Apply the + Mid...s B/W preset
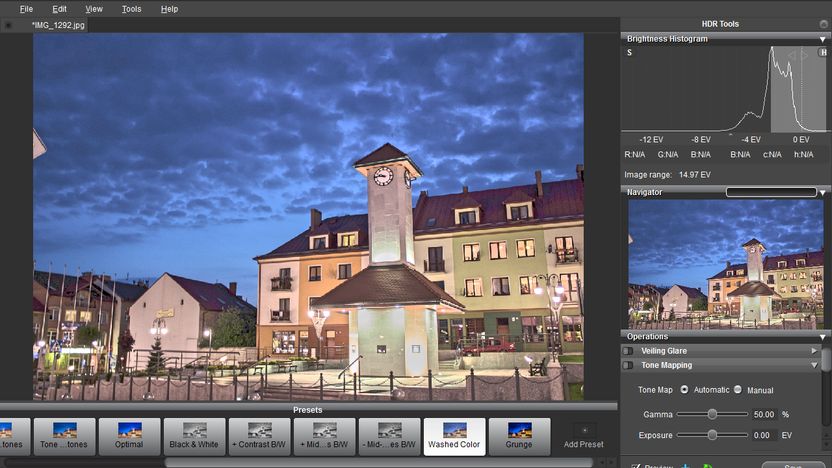Screen dimensions: 832x468 click(324, 437)
